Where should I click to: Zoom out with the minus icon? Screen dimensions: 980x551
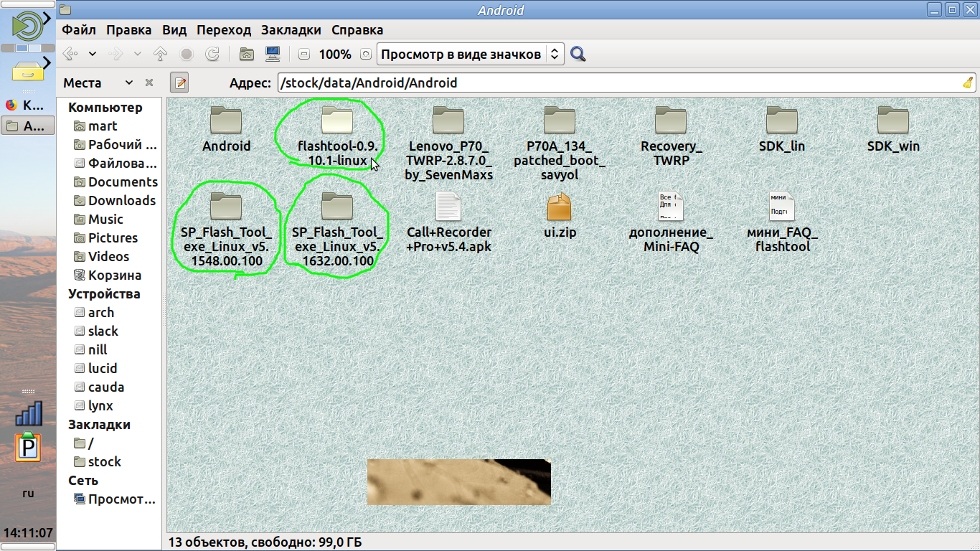pyautogui.click(x=304, y=54)
